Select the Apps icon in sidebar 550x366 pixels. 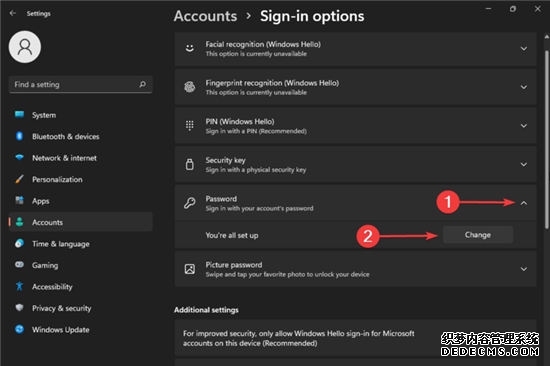pos(19,200)
